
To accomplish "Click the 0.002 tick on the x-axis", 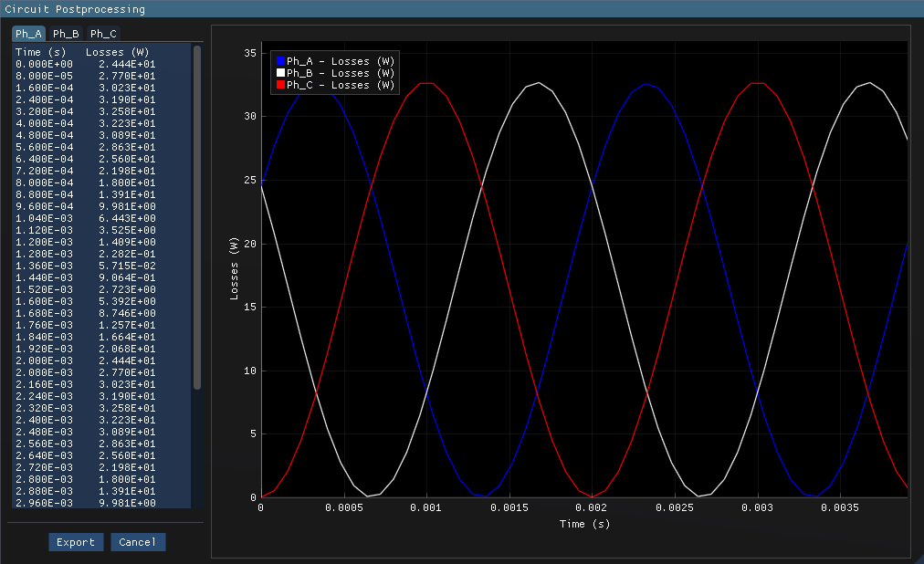I will tap(592, 507).
